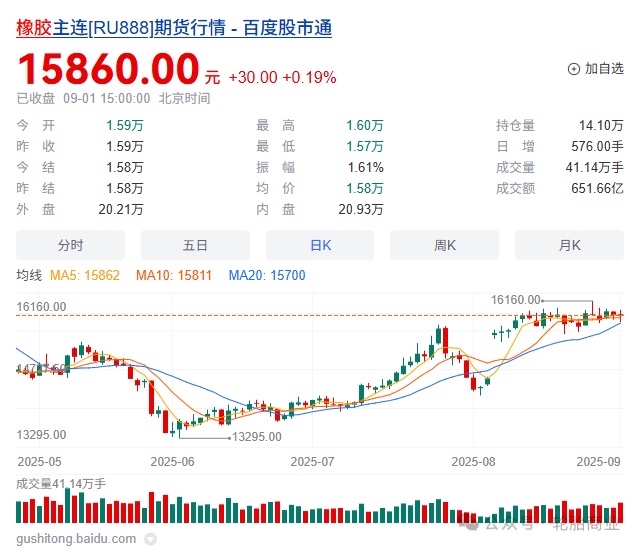The image size is (640, 552).
Task: Click the MA10: 15811 indicator label
Action: [x=174, y=275]
